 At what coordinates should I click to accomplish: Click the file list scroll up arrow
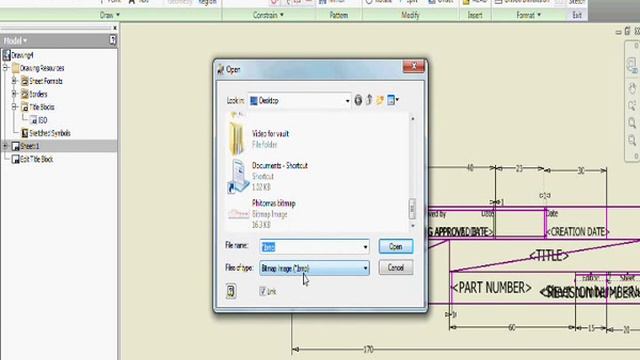pyautogui.click(x=412, y=118)
